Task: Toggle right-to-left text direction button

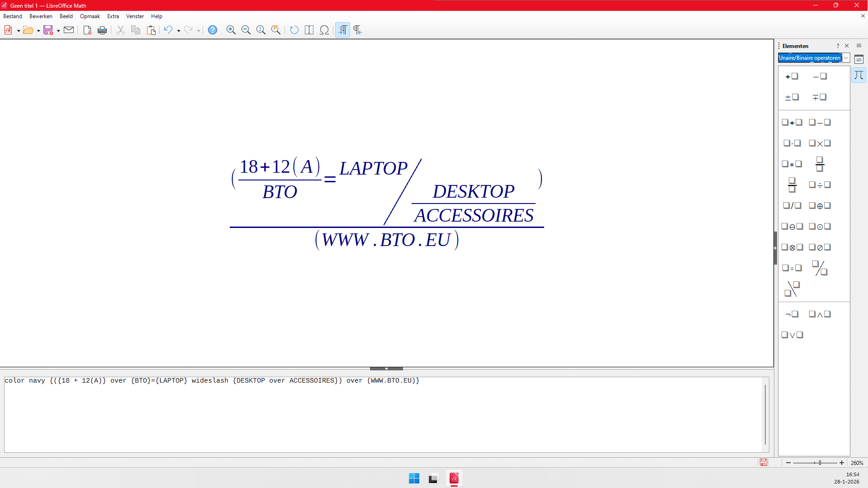Action: click(x=357, y=30)
